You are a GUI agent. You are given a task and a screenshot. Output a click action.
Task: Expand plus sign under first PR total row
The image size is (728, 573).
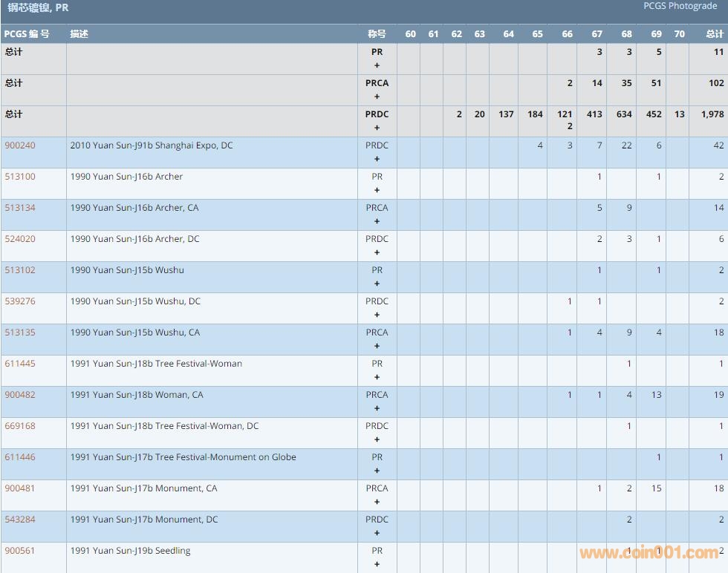pyautogui.click(x=377, y=65)
